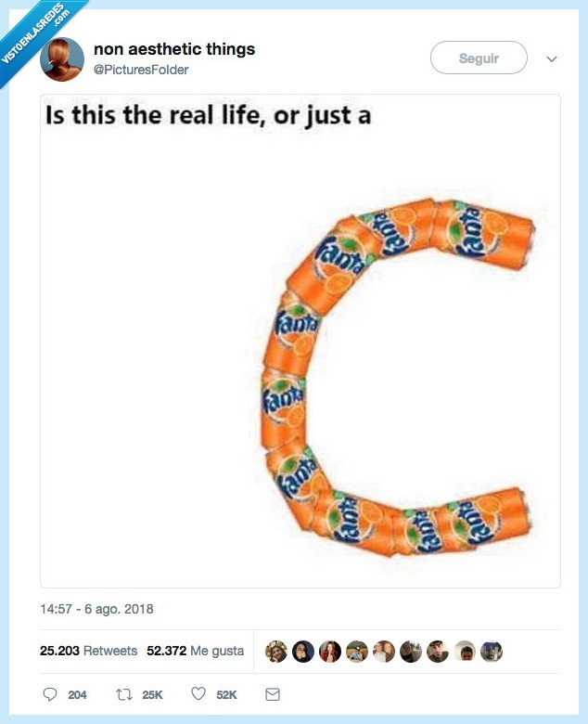Open the non aesthetic things profile avatar

(x=62, y=58)
